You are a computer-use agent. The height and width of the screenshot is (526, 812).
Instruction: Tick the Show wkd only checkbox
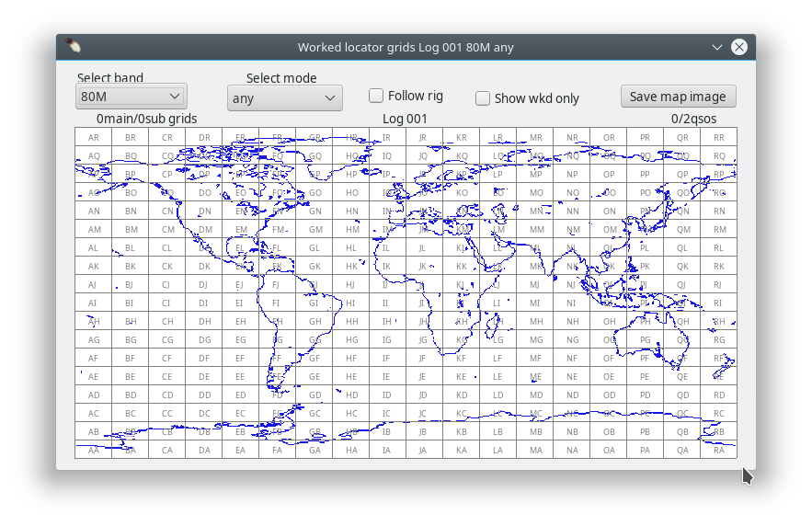coord(483,98)
